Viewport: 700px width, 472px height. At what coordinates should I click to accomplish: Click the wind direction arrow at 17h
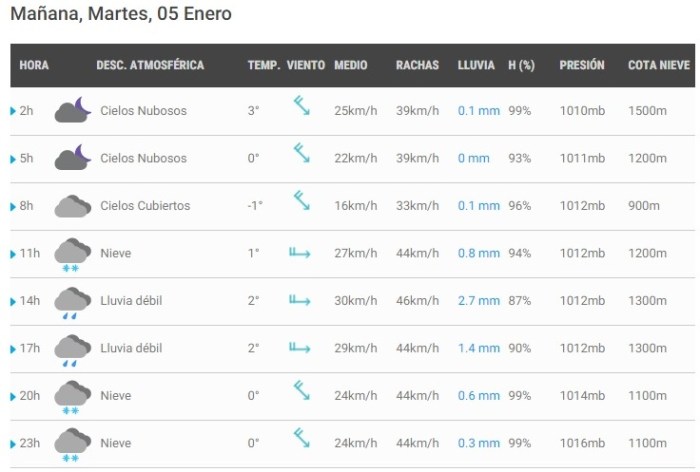tap(300, 348)
